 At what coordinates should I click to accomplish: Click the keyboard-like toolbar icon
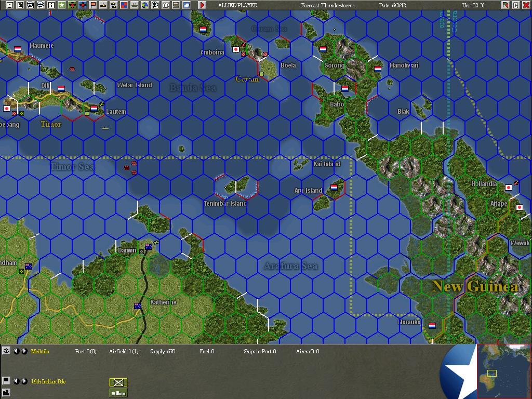[176, 5]
